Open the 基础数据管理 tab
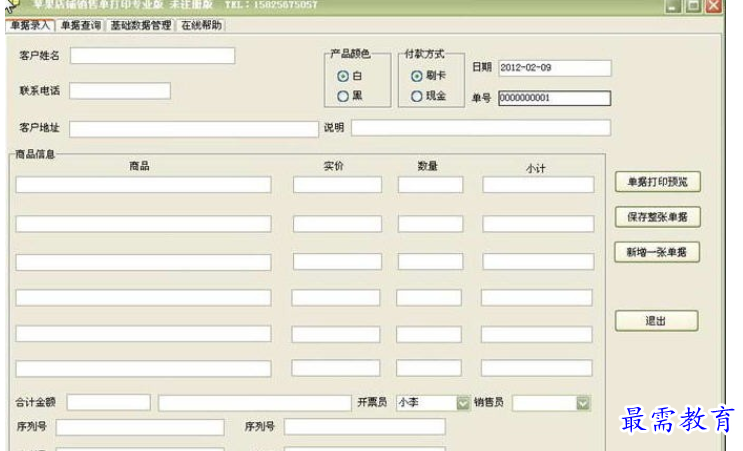The image size is (743, 451). (x=141, y=25)
